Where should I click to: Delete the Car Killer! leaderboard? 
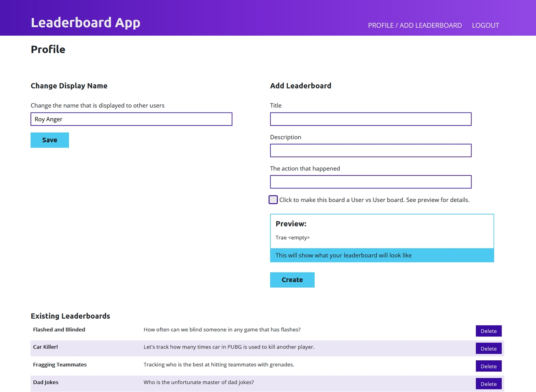488,349
